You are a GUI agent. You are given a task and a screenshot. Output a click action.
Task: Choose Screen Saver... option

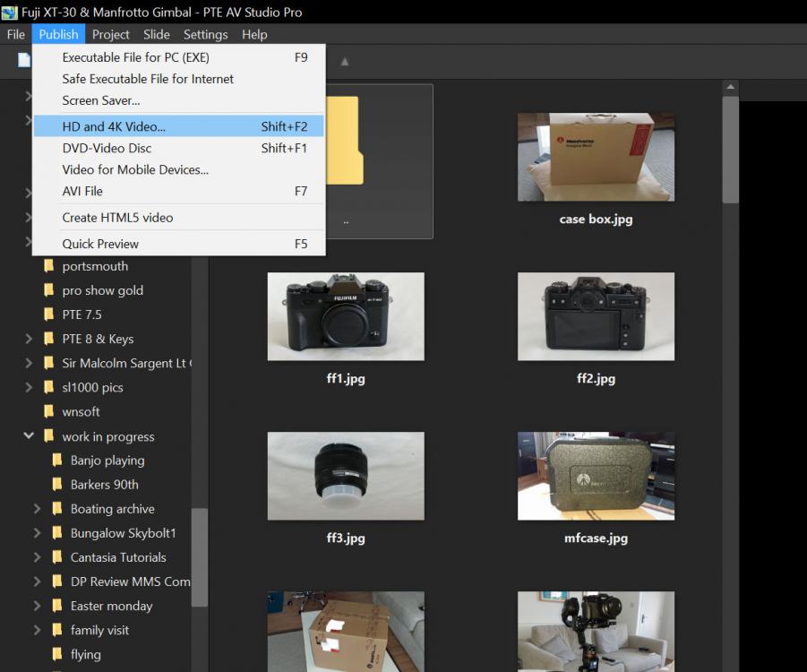click(178, 100)
